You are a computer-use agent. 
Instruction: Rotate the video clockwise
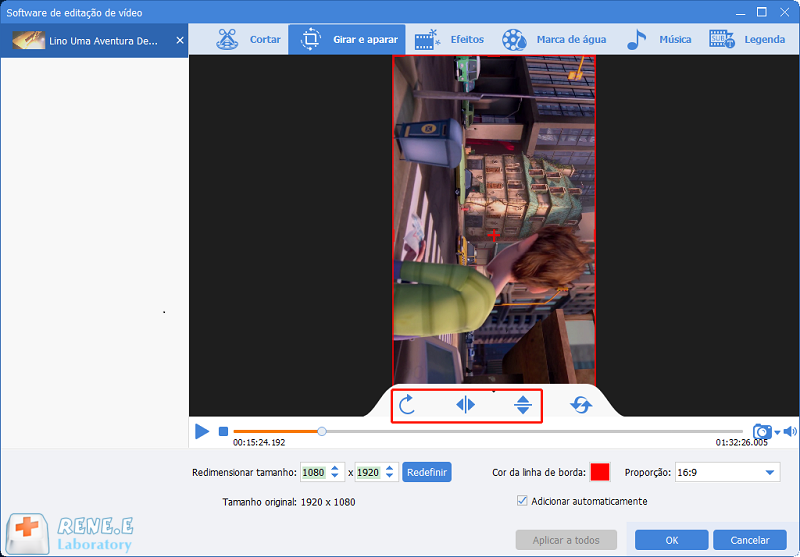click(407, 405)
